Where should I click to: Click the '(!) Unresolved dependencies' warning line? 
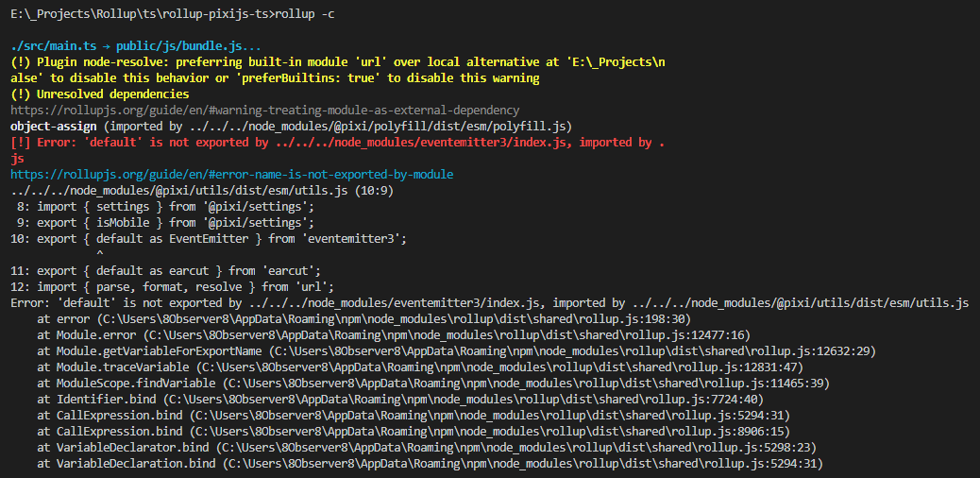click(100, 94)
